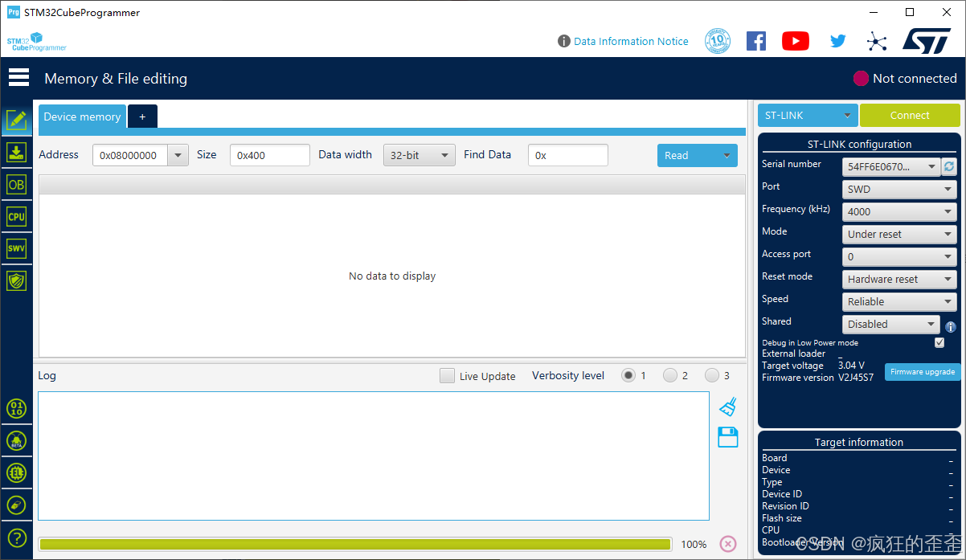Image resolution: width=966 pixels, height=560 pixels.
Task: Open the Facebook page icon
Action: [756, 41]
